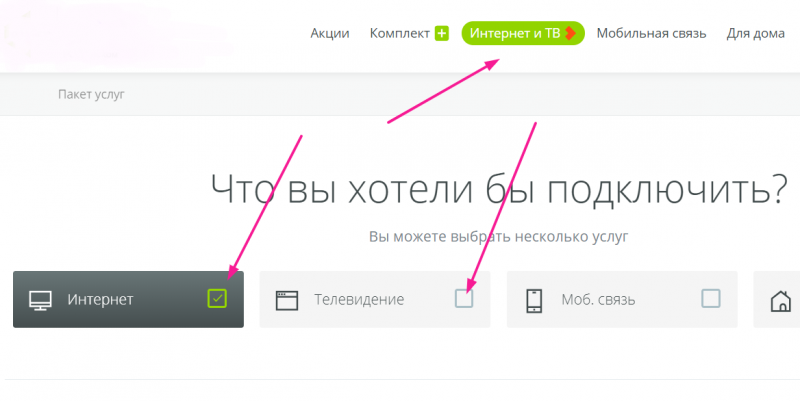Select the Моб. связь service label
The width and height of the screenshot is (800, 401).
598,299
